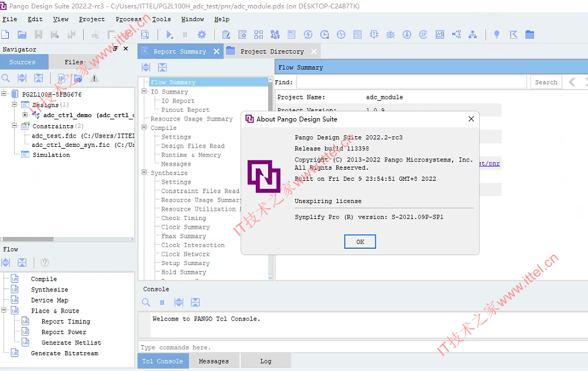Click the circular gauge/pulse toolbar icon
Screen dimensions: 588x371
(x=341, y=35)
